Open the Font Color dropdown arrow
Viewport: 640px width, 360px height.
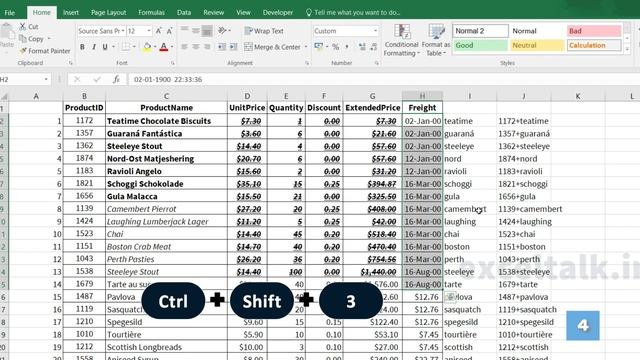[172, 47]
